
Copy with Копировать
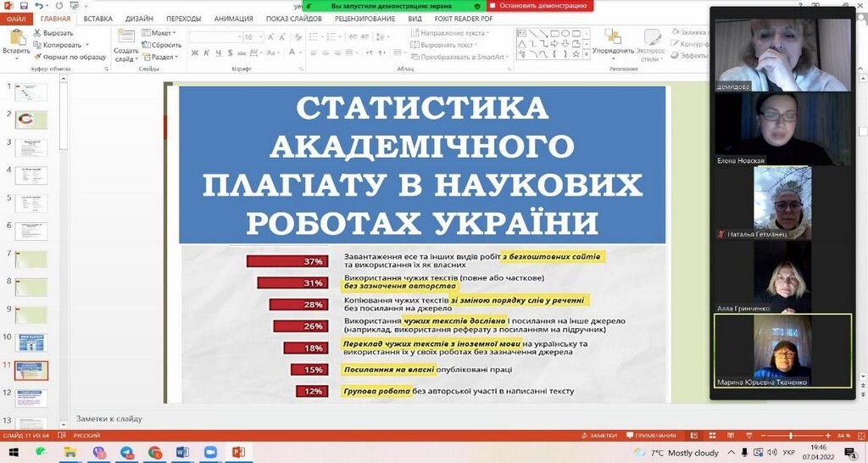click(58, 45)
